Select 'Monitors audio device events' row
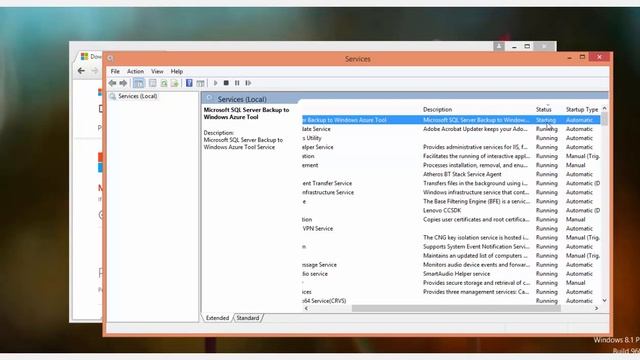This screenshot has width=640, height=360. (x=451, y=265)
